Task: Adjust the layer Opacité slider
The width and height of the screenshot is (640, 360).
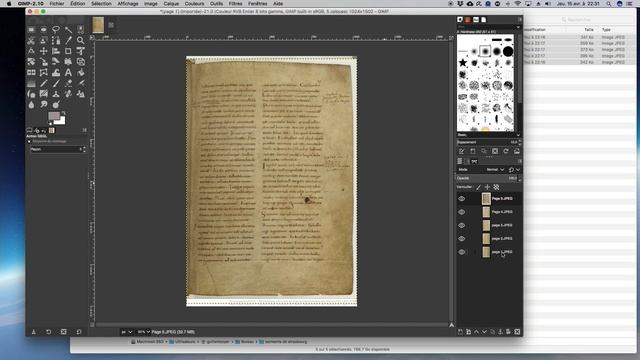Action: [x=487, y=178]
